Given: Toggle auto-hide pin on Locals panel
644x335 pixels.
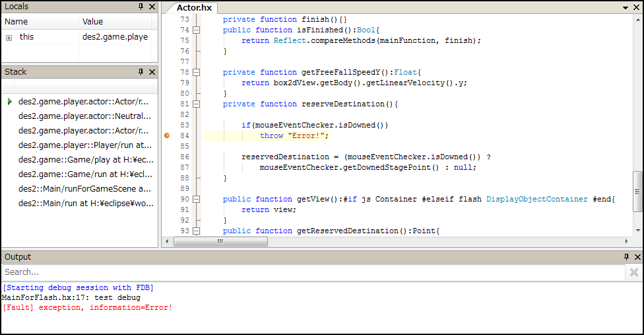Looking at the screenshot, I should 141,7.
